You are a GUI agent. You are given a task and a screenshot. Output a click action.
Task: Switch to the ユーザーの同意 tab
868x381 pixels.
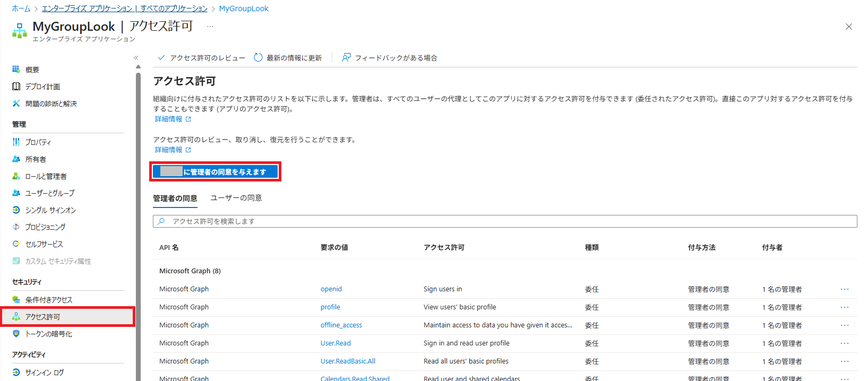[236, 198]
